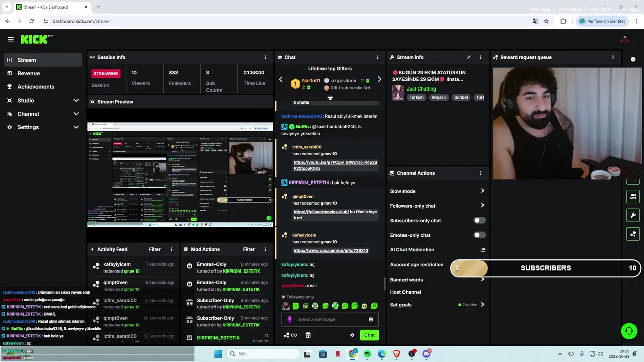Screen dimensions: 644x362
Task: Bookmark page with the star icon
Action: click(546, 21)
